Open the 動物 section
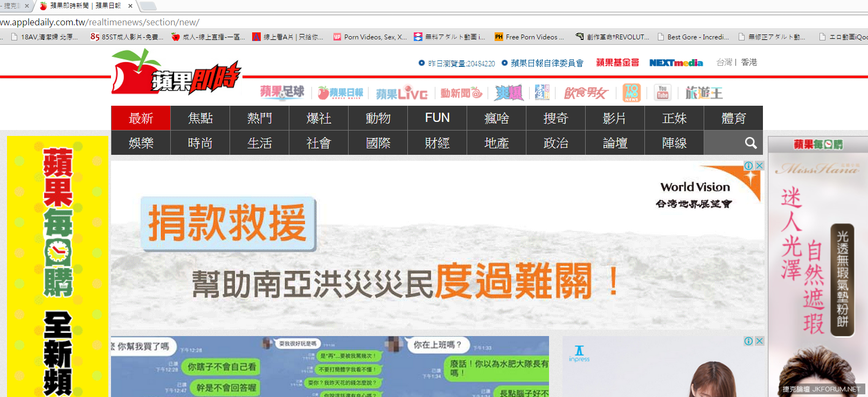 click(x=378, y=118)
